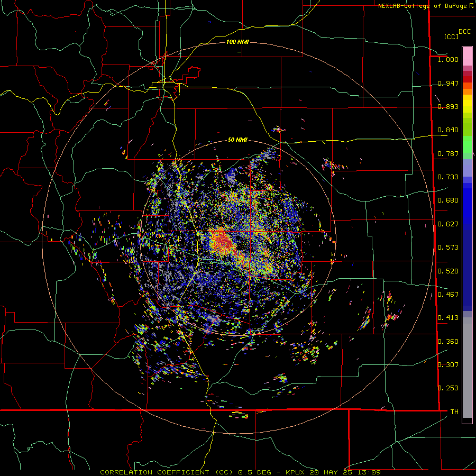Click the 0.360 scale value
The width and height of the screenshot is (476, 476).
(x=448, y=342)
